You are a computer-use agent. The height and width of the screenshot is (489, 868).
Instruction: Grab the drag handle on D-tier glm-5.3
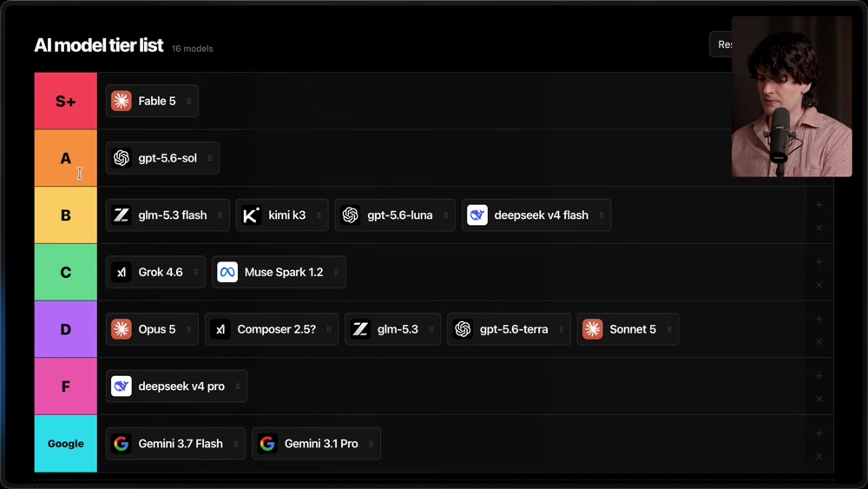coord(431,329)
